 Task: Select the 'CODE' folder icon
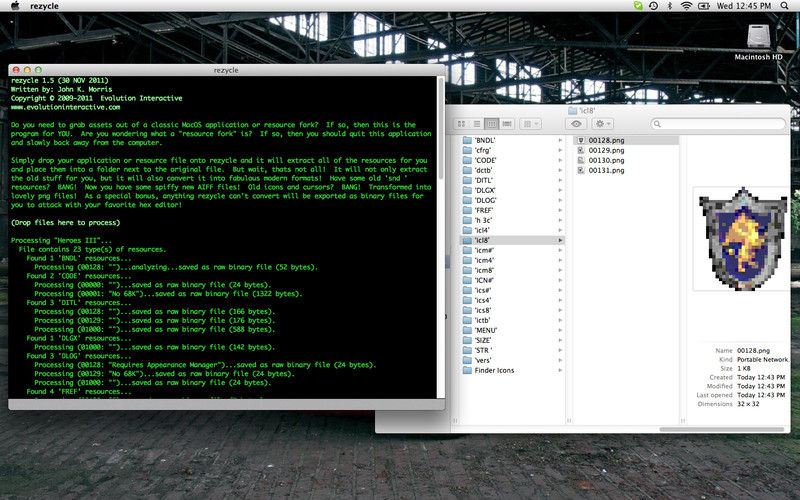(467, 160)
